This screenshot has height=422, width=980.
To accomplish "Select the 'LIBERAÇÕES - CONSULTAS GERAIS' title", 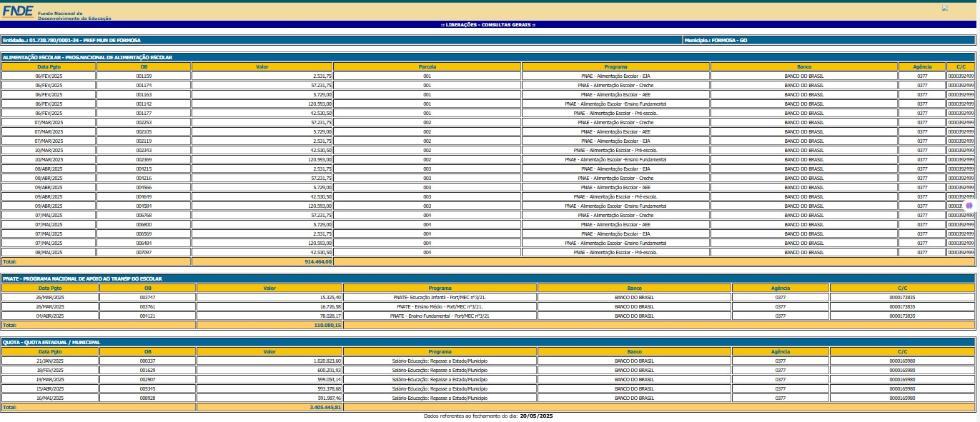I will [488, 25].
